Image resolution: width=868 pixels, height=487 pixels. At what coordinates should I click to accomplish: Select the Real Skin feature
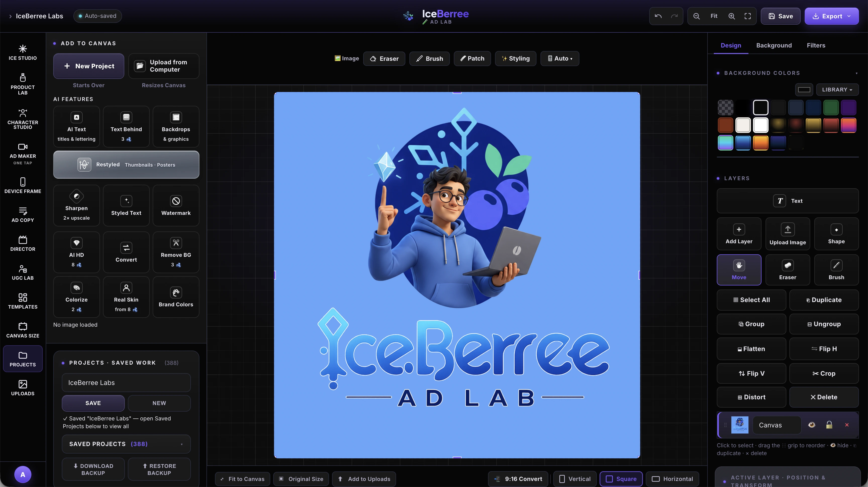126,297
